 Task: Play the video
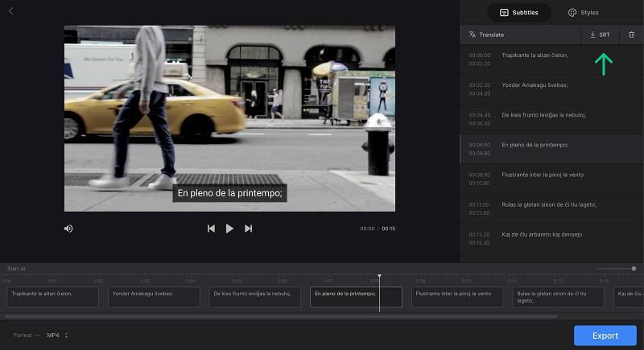click(229, 229)
